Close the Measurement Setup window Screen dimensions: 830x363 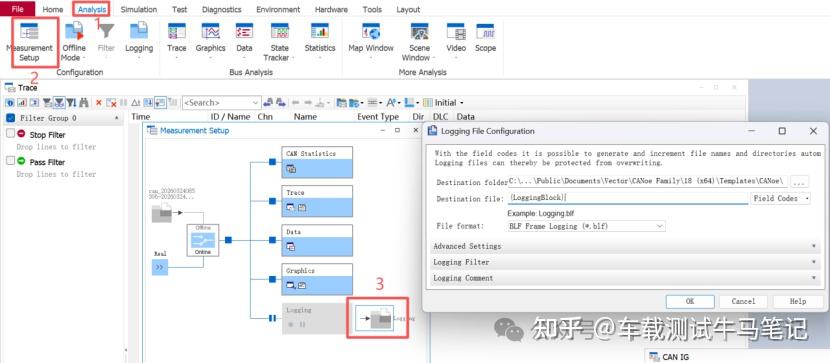416,130
